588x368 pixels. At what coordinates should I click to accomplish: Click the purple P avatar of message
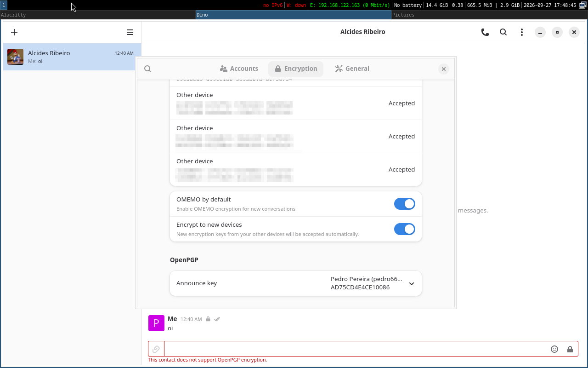point(156,323)
